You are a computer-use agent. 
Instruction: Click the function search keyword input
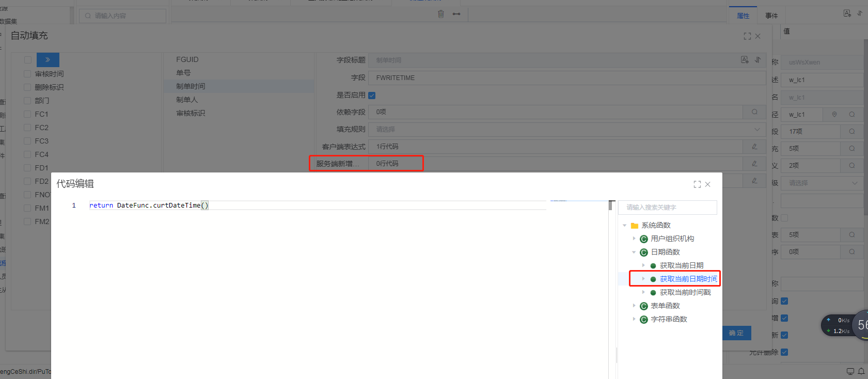[x=667, y=208]
